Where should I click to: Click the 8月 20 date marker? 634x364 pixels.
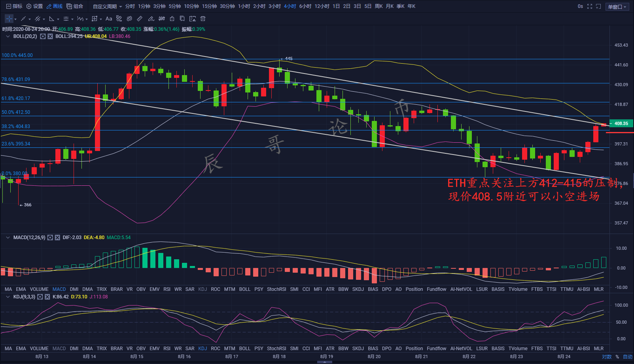point(374,356)
